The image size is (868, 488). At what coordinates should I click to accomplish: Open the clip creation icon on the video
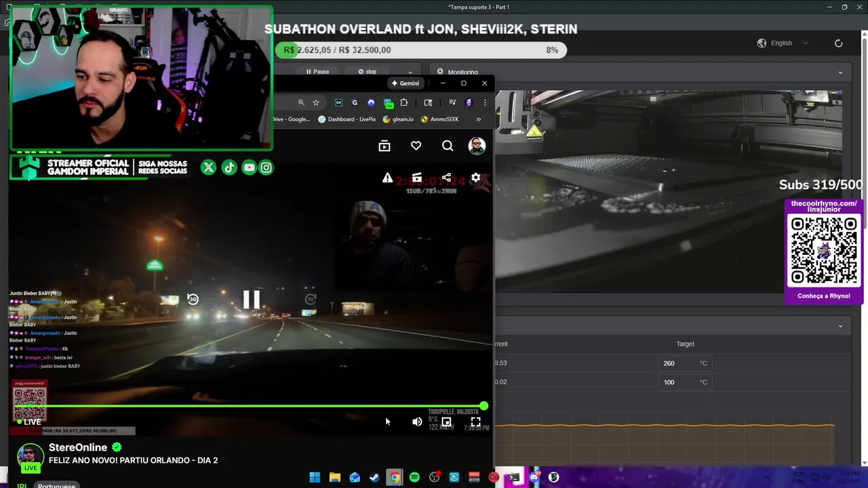416,178
